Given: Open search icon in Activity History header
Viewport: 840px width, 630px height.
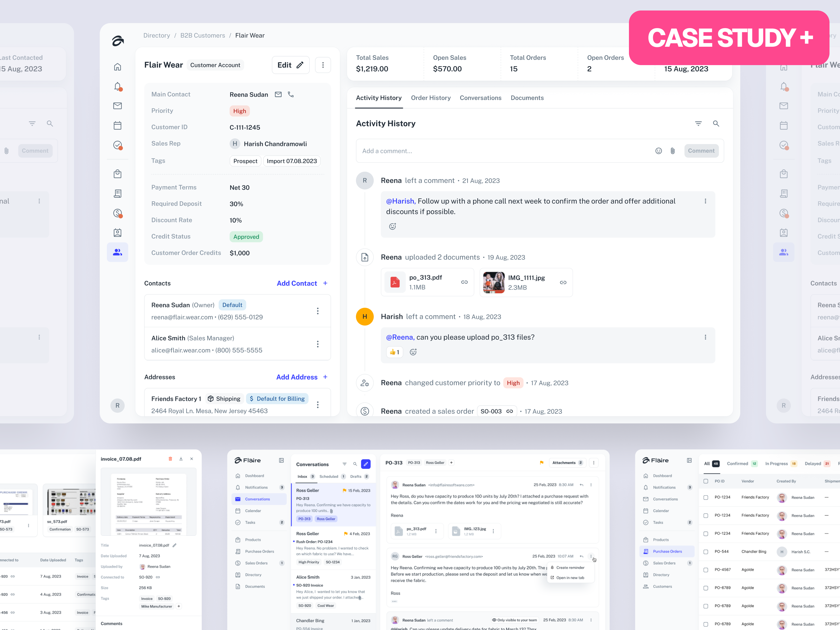Looking at the screenshot, I should pos(716,124).
